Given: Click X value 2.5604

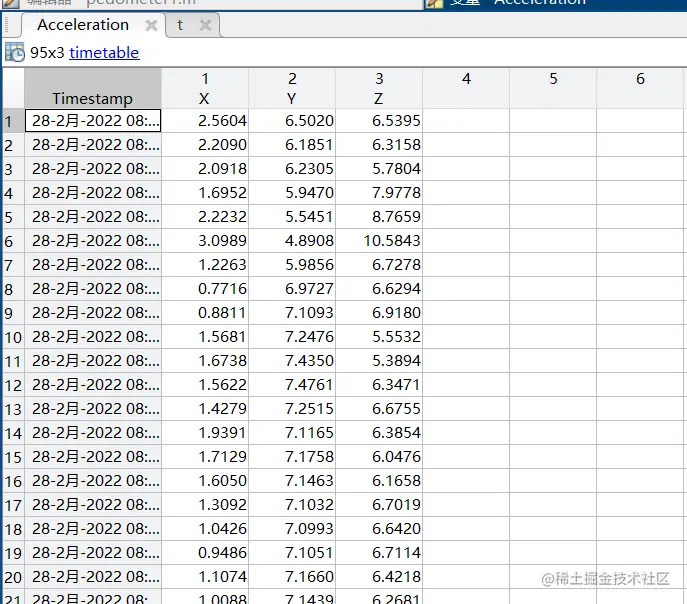Looking at the screenshot, I should coord(222,120).
